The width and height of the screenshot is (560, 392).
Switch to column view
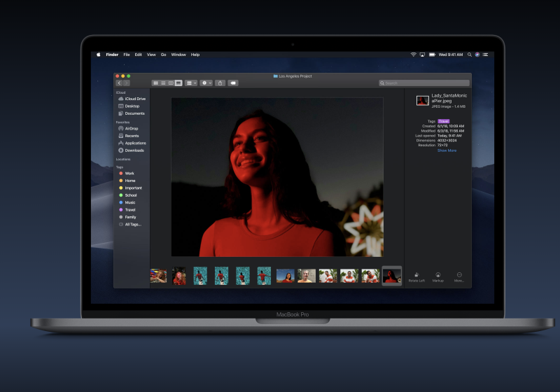point(171,83)
